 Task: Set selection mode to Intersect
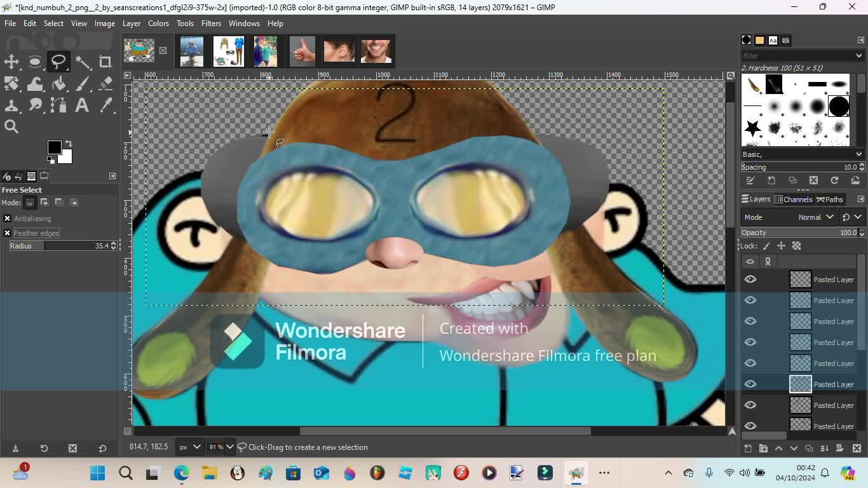point(74,203)
